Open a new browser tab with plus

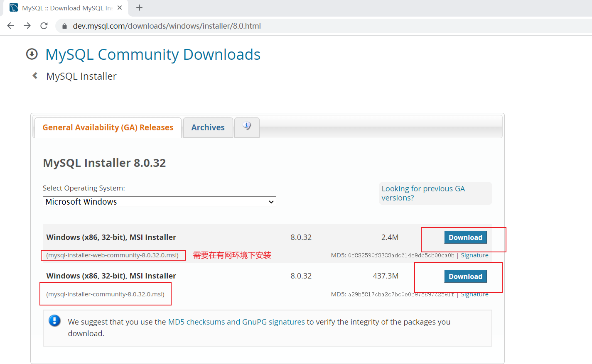[x=139, y=8]
